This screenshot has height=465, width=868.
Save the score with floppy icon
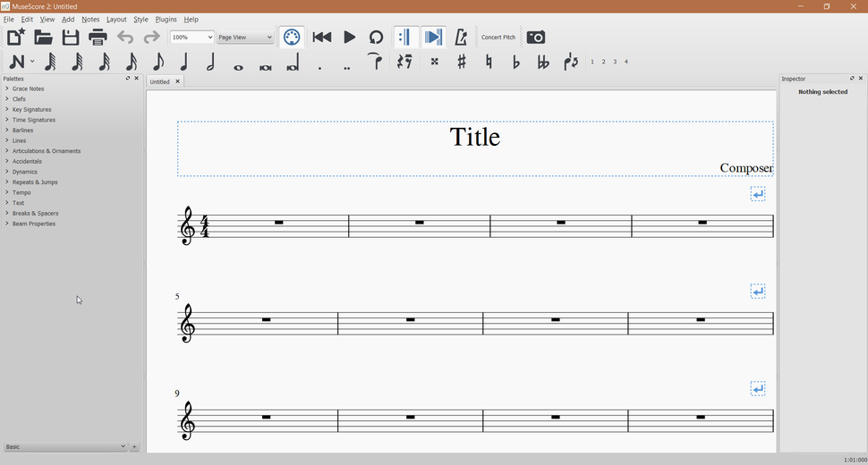tap(71, 37)
